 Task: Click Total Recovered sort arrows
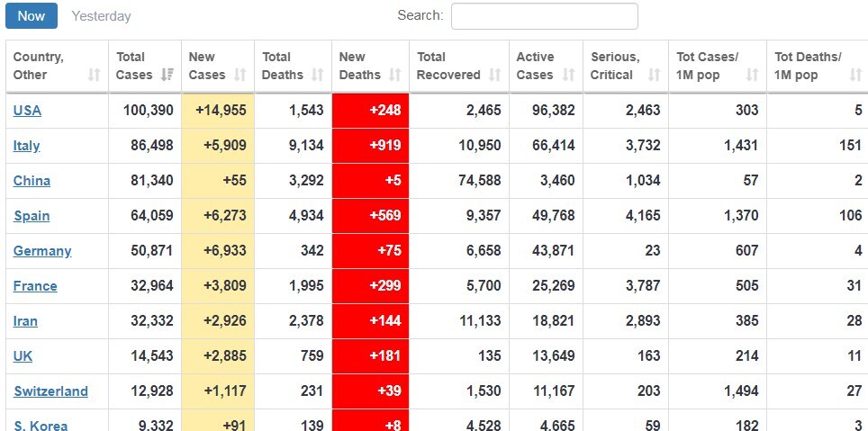click(x=494, y=75)
